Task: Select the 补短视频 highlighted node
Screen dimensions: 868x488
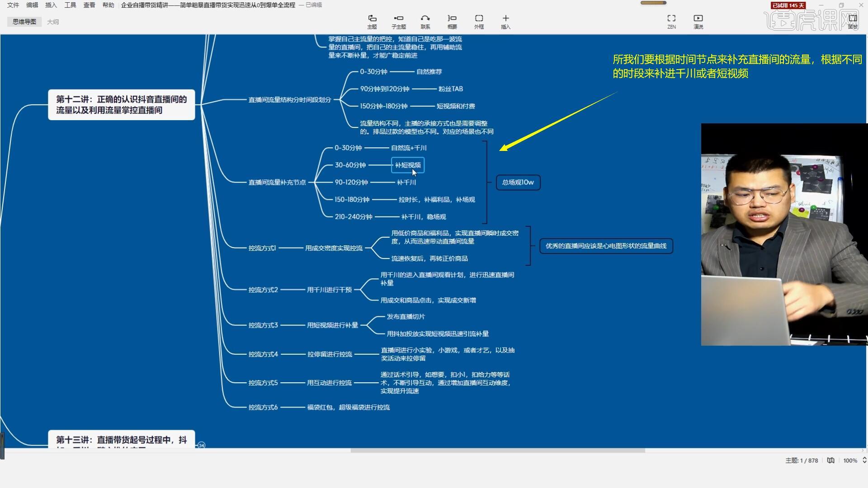Action: click(x=407, y=165)
